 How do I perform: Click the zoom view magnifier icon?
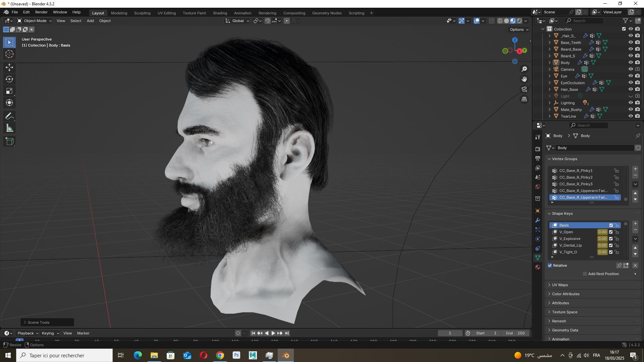point(524,69)
